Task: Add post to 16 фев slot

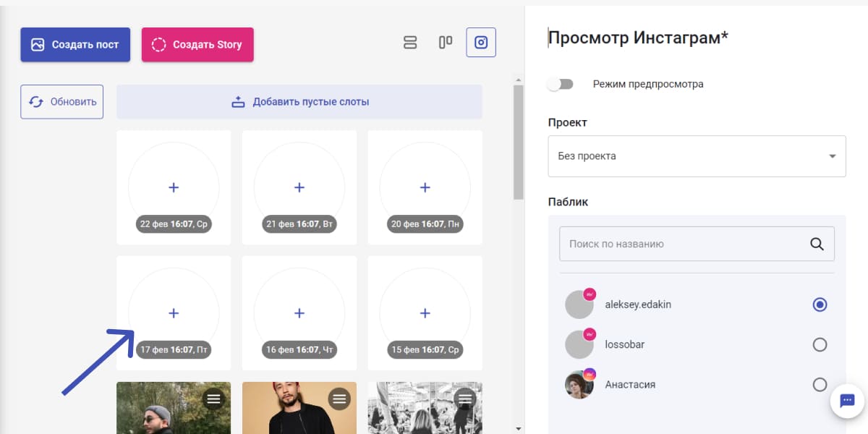Action: pos(299,313)
